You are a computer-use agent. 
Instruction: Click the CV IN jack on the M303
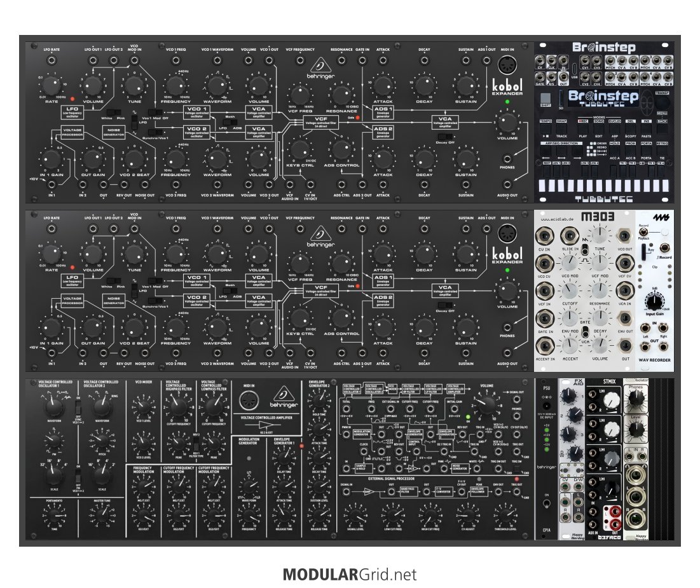pyautogui.click(x=545, y=236)
